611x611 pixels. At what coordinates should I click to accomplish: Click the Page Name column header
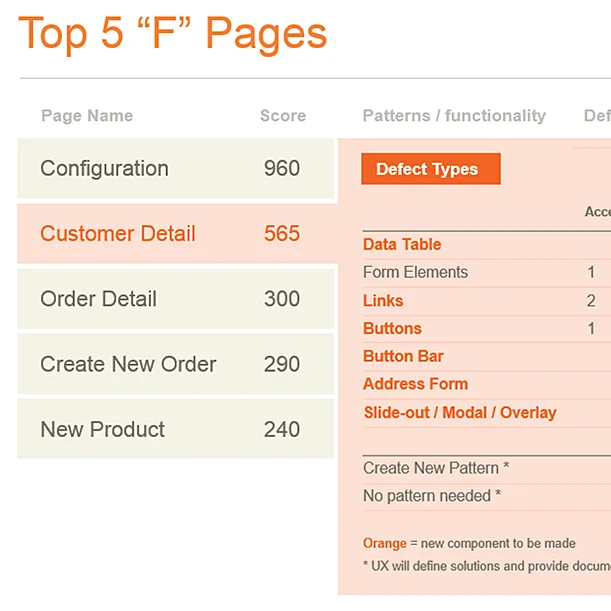[87, 116]
